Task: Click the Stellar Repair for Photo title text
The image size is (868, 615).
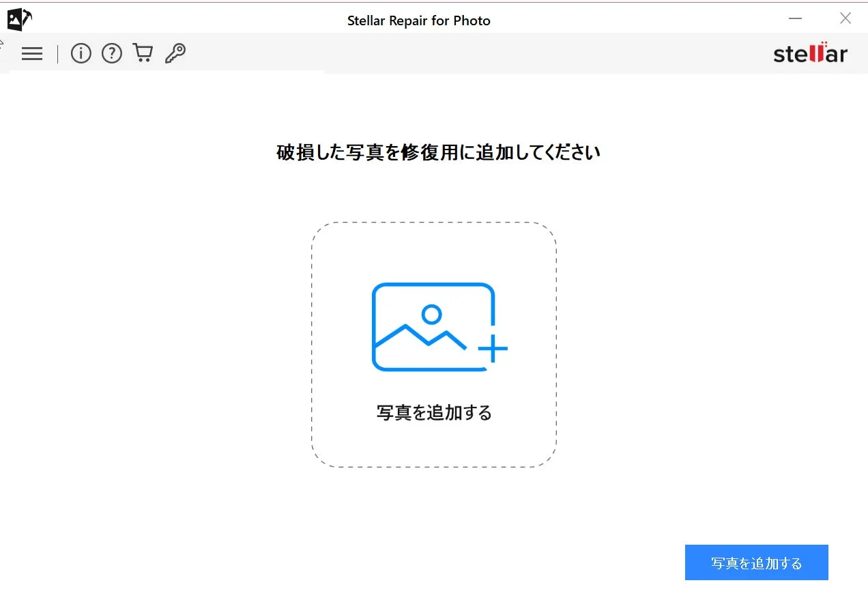Action: click(419, 20)
